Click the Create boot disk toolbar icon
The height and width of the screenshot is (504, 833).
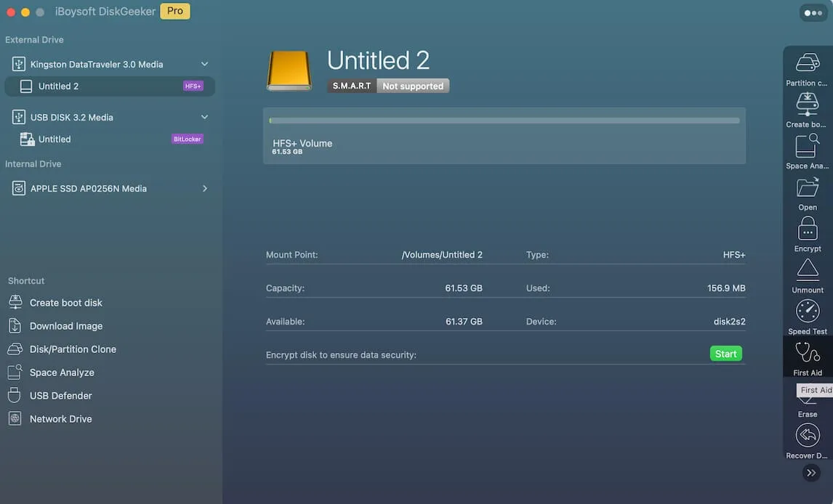[808, 105]
